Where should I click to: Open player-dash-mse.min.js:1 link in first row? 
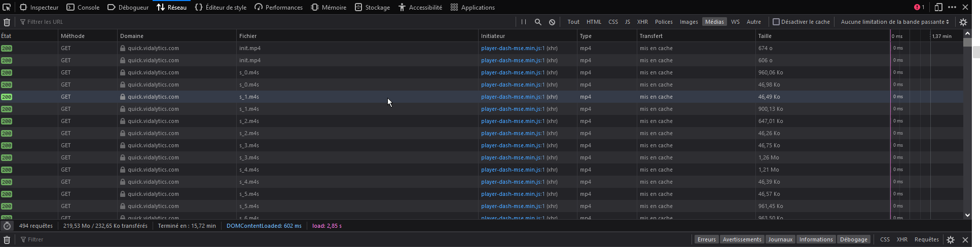pos(513,48)
